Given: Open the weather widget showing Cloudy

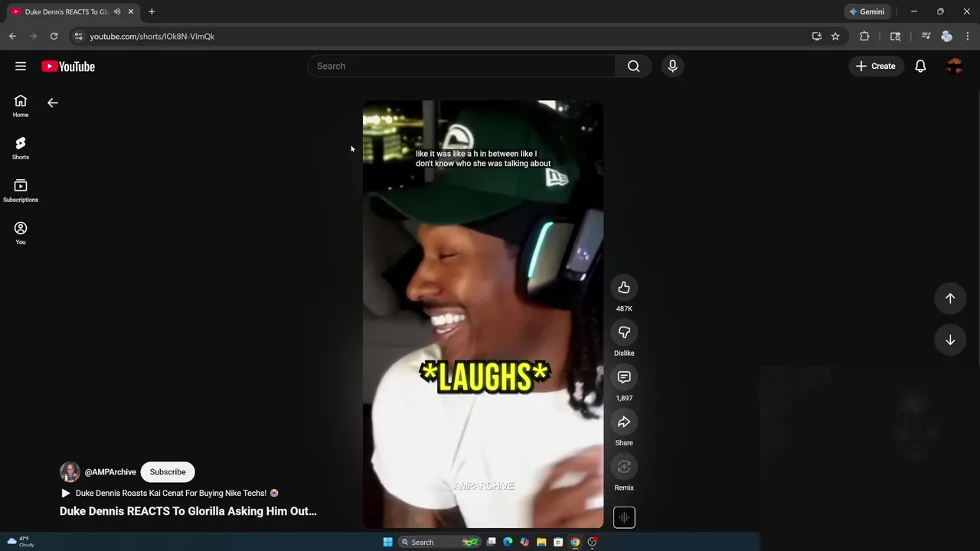Looking at the screenshot, I should 21,542.
